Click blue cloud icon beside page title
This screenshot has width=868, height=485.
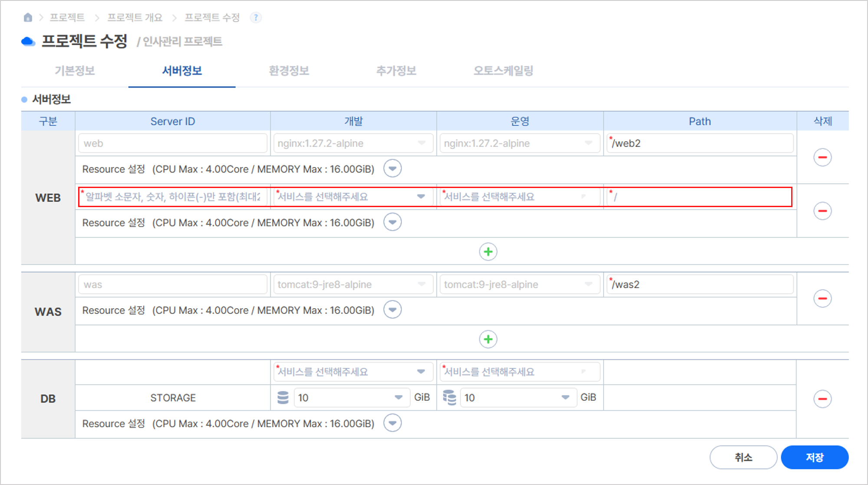28,42
